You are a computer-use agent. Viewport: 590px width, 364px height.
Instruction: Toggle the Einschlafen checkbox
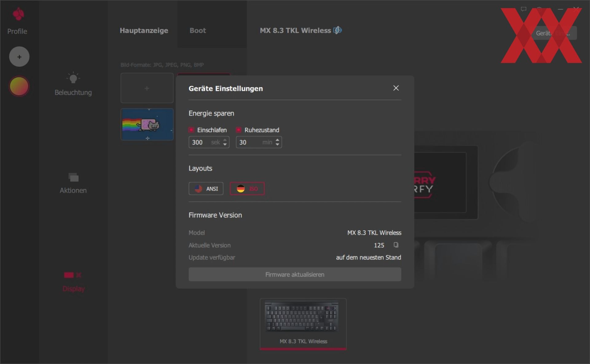pos(191,130)
